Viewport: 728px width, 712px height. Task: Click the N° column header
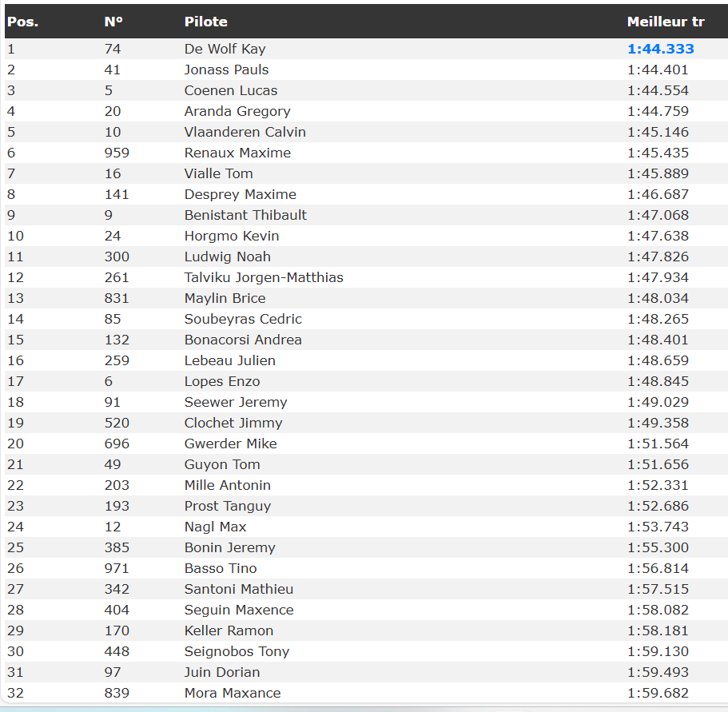[x=113, y=22]
